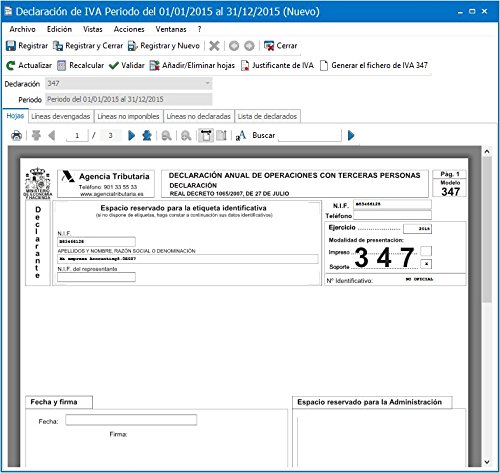Switch to Líneas no imponibles tab
Screen dimensions: 500x473
128,116
